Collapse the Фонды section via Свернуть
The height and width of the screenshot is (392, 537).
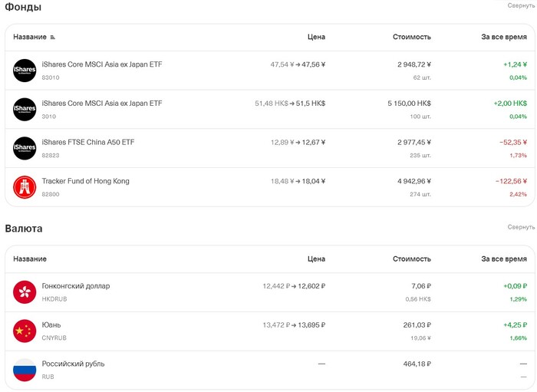521,5
